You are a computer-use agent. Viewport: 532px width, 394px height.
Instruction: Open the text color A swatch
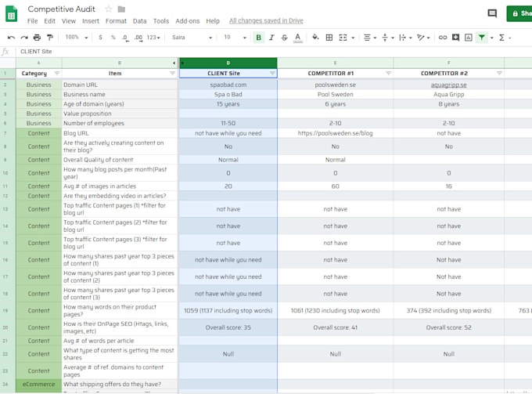click(x=297, y=38)
